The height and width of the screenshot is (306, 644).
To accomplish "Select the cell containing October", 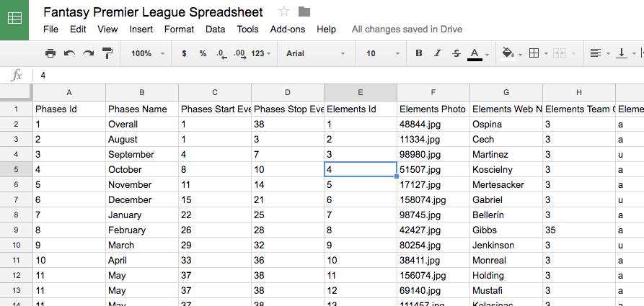I will pos(142,169).
